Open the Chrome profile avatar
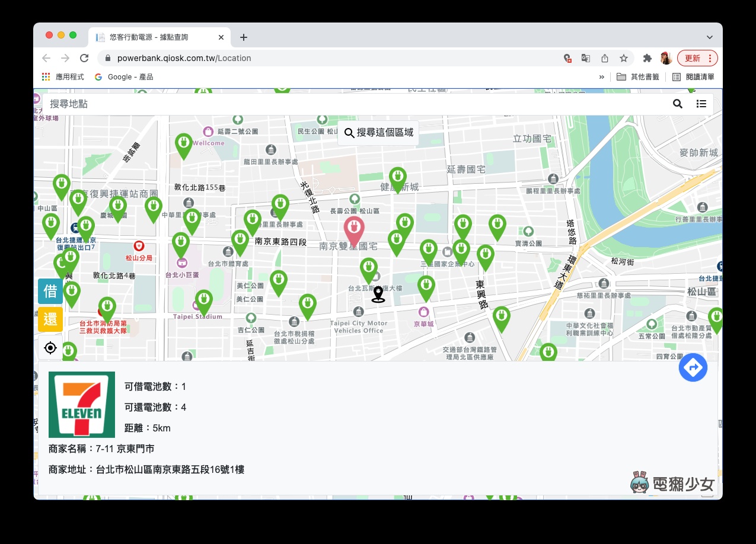Screen dimensions: 756x544 pyautogui.click(x=666, y=58)
